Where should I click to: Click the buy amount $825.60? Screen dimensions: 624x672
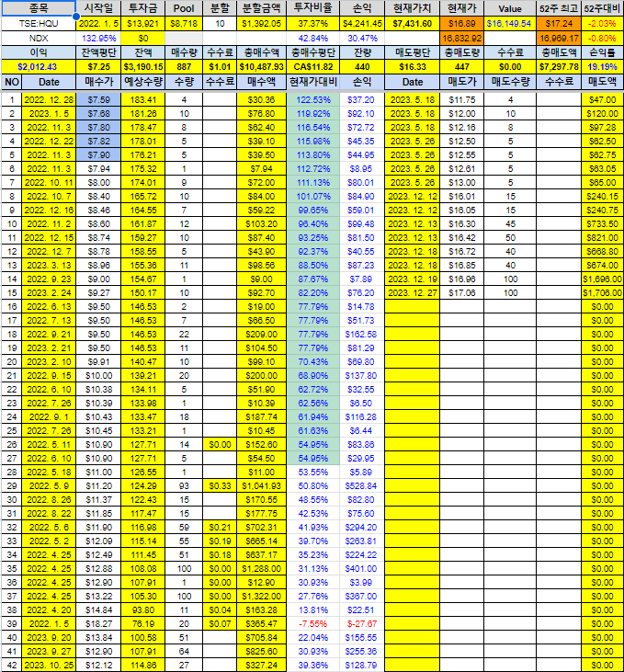coord(261,652)
